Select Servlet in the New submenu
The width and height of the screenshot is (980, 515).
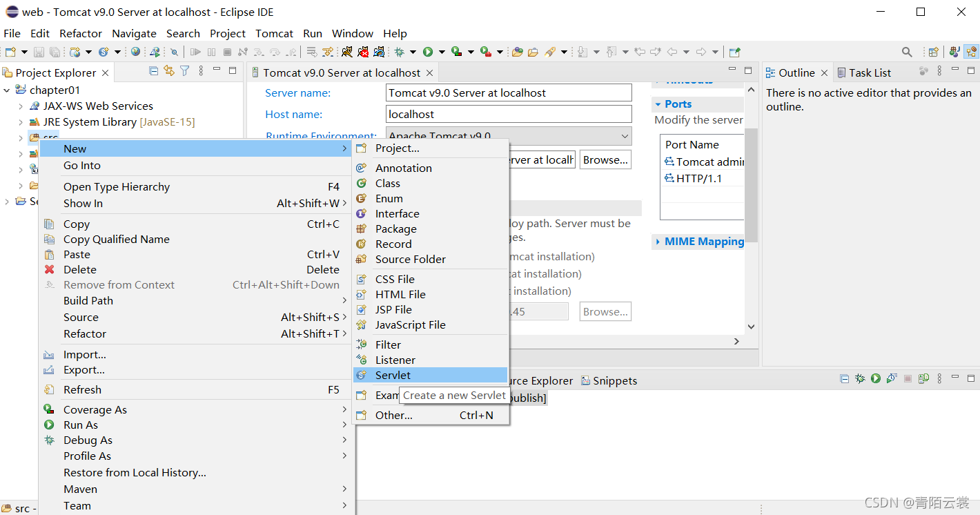tap(431, 375)
